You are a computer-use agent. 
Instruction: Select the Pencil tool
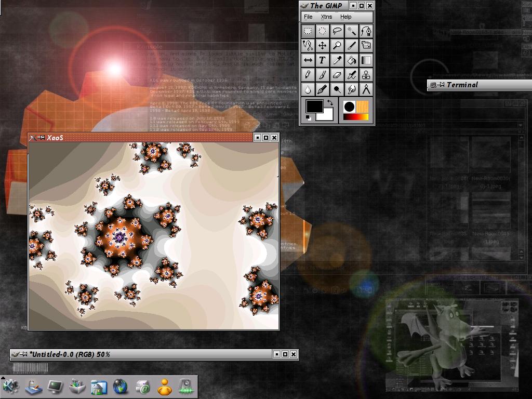308,75
